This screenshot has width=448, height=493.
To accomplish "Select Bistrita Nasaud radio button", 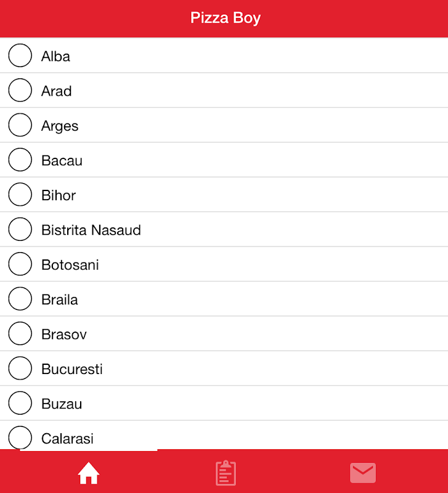I will [20, 230].
